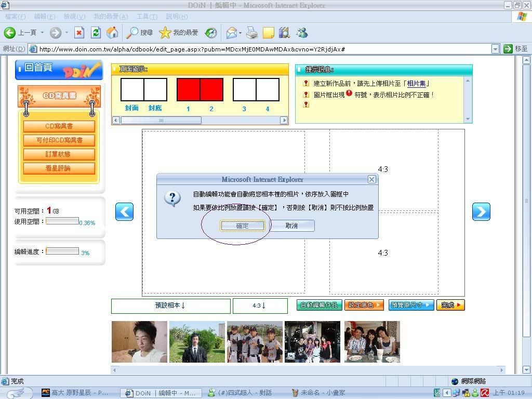Select the baseball team photo thumbnail

(x=255, y=341)
